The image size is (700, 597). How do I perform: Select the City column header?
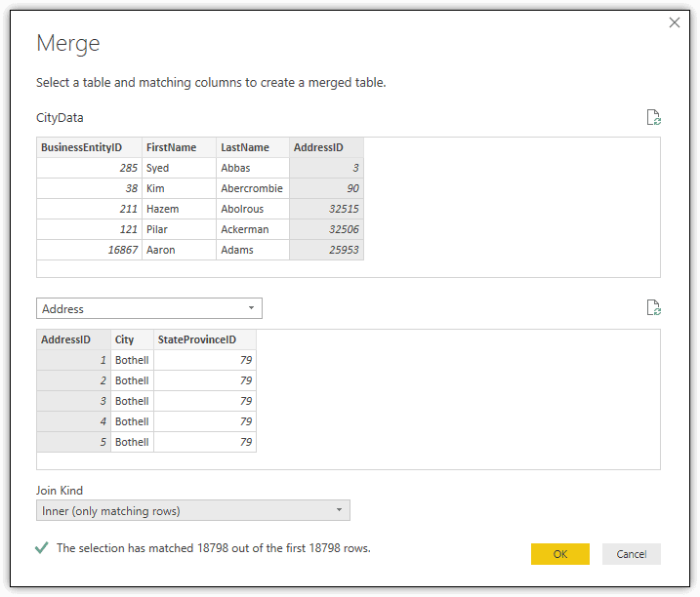pyautogui.click(x=132, y=339)
